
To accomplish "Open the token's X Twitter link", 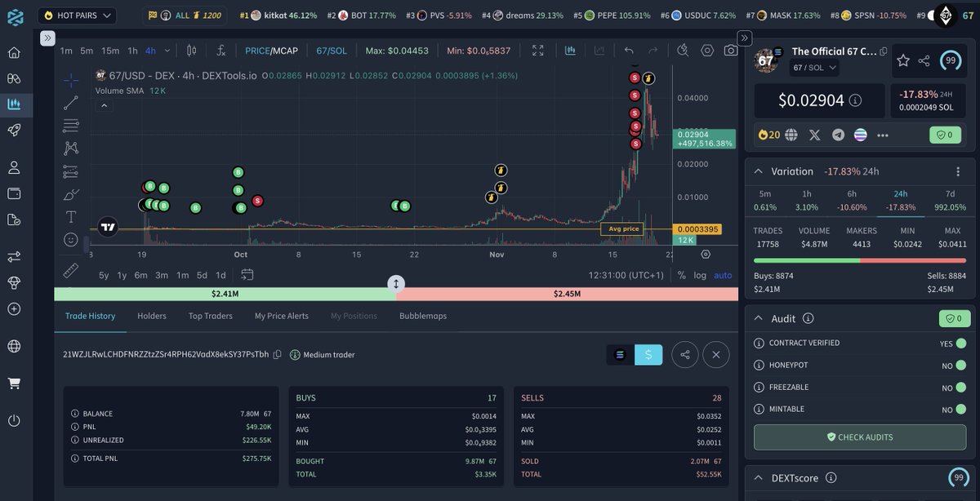I will pos(814,135).
